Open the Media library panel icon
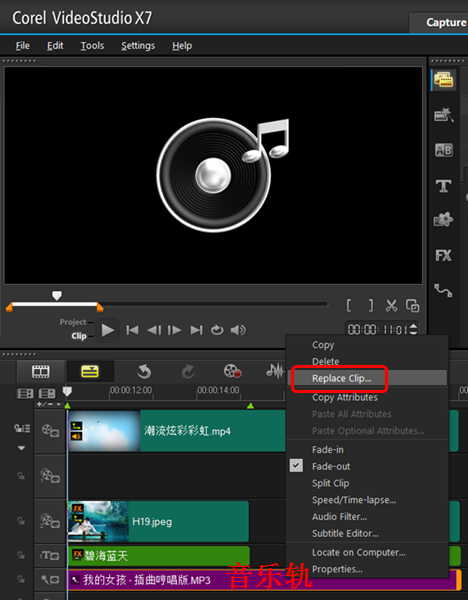Viewport: 468px width, 600px height. 444,80
